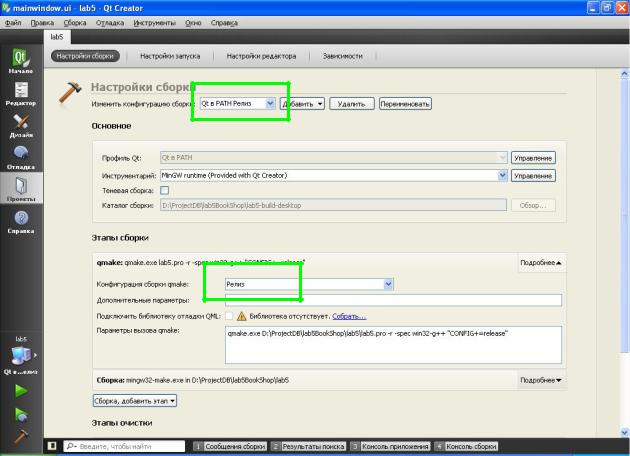This screenshot has height=456, width=630.
Task: Follow the Собрать link
Action: click(349, 316)
